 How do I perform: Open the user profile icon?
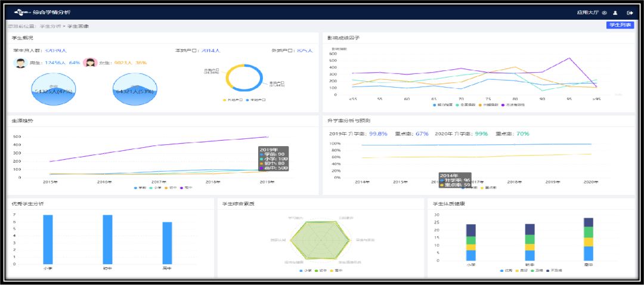(615, 13)
